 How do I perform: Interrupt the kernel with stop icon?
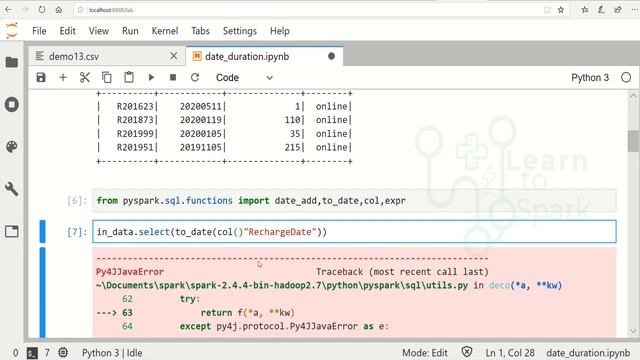[x=173, y=78]
